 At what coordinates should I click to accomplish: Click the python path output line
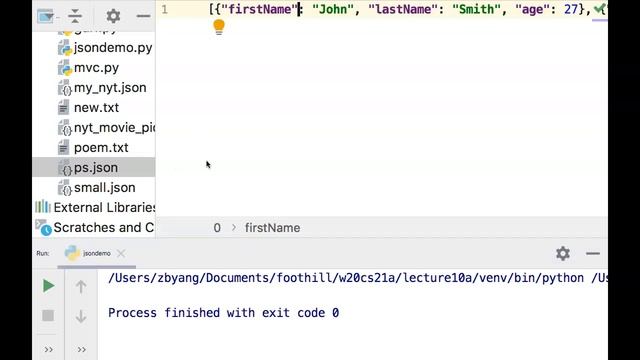(x=358, y=278)
